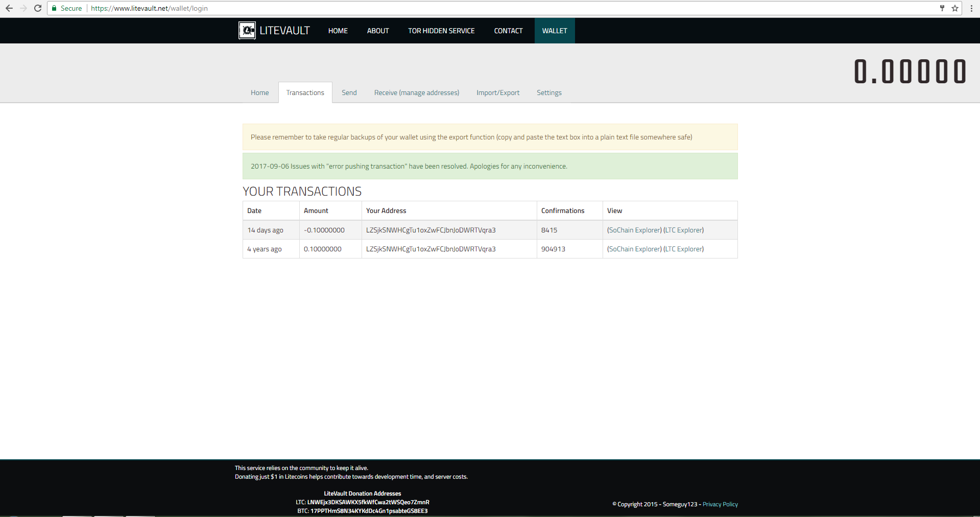Open TOR HIDDEN SERVICE page
Image resolution: width=980 pixels, height=517 pixels.
[441, 31]
